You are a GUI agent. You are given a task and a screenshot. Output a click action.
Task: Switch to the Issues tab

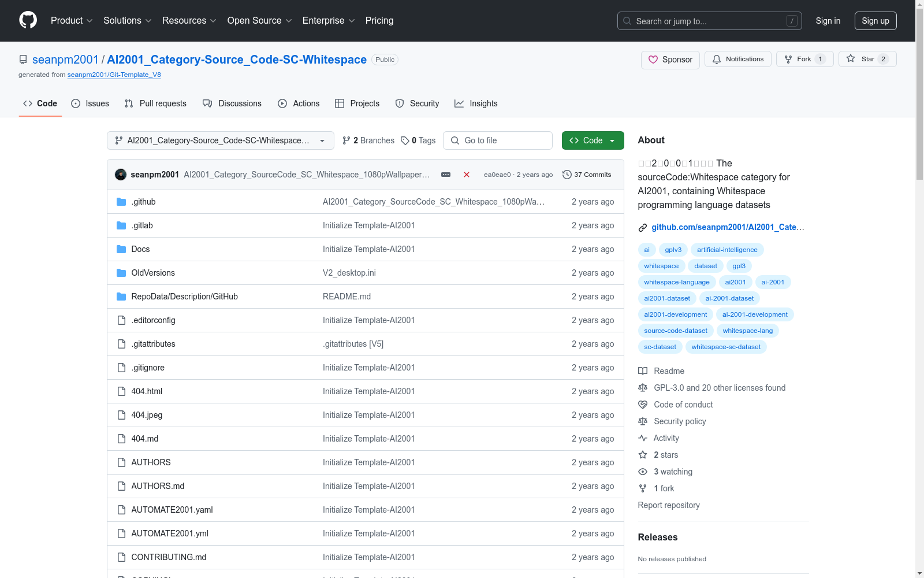point(90,103)
